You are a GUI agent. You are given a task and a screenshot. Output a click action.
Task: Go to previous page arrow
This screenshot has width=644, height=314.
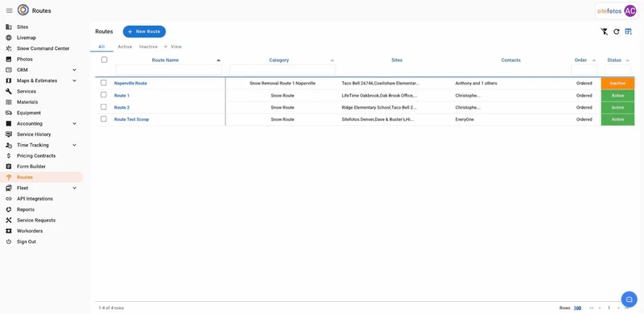point(600,308)
